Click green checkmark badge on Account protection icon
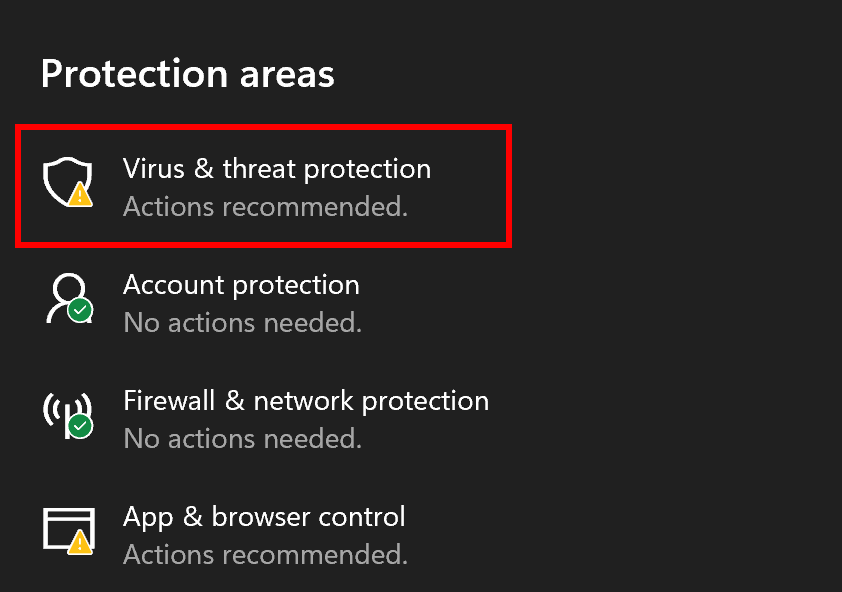The image size is (842, 592). click(x=81, y=310)
